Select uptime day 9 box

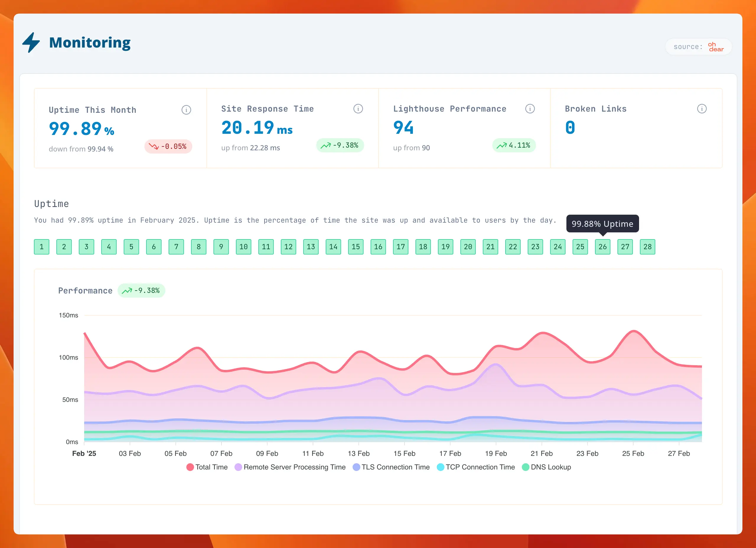point(221,247)
